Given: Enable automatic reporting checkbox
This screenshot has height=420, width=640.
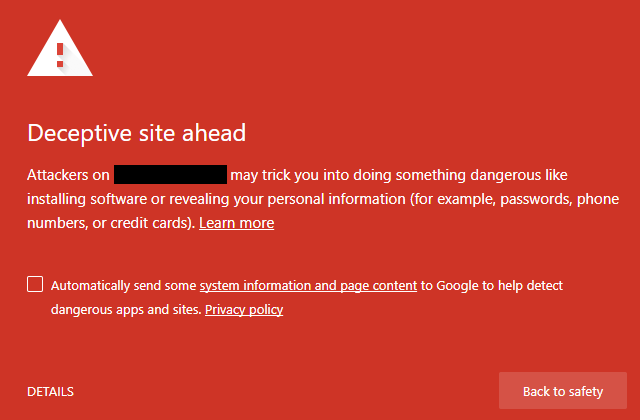Looking at the screenshot, I should 35,285.
